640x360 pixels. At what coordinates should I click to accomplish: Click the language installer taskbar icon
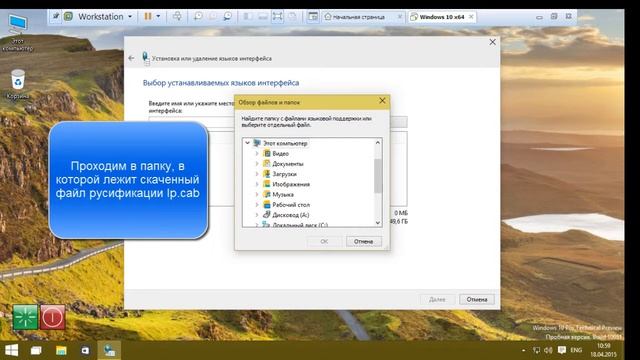pos(109,350)
